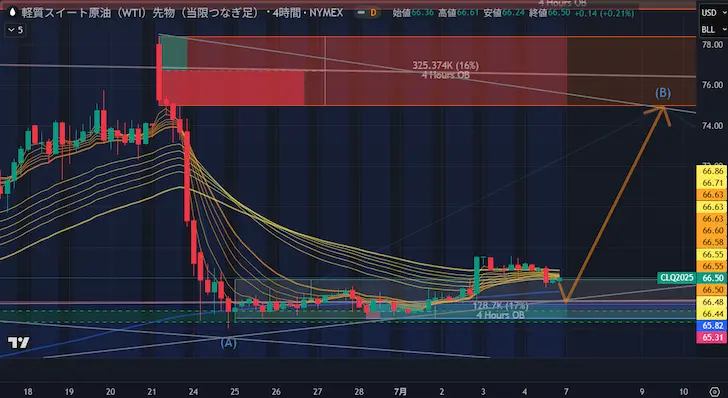Click date 18 on time axis
The width and height of the screenshot is (728, 398).
28,392
